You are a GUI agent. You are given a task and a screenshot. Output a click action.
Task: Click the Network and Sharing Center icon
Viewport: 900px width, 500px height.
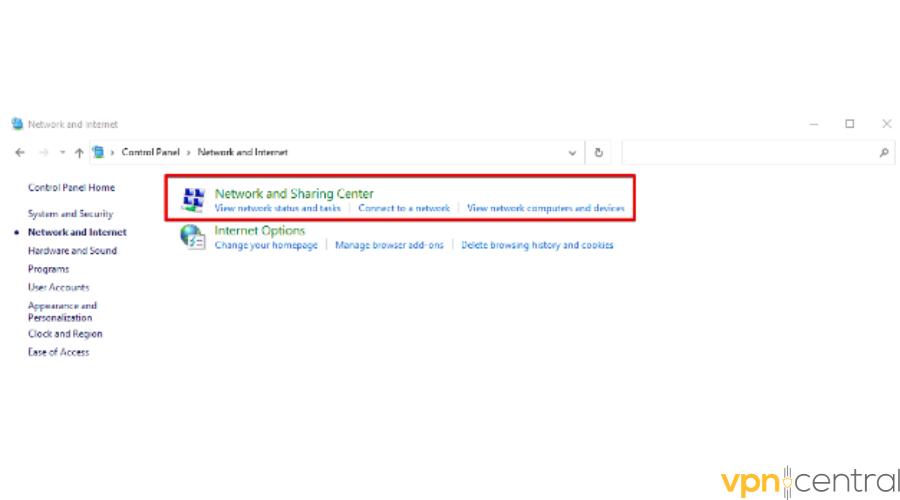[x=193, y=199]
